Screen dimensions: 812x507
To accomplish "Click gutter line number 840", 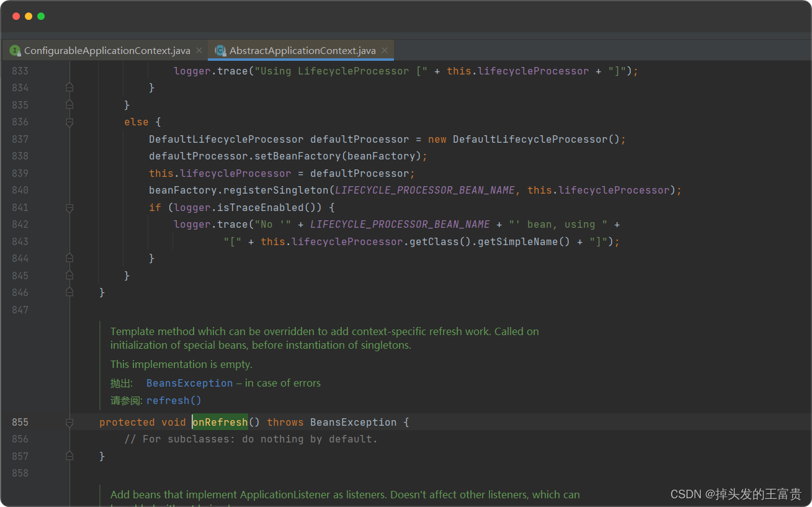I will [x=20, y=190].
